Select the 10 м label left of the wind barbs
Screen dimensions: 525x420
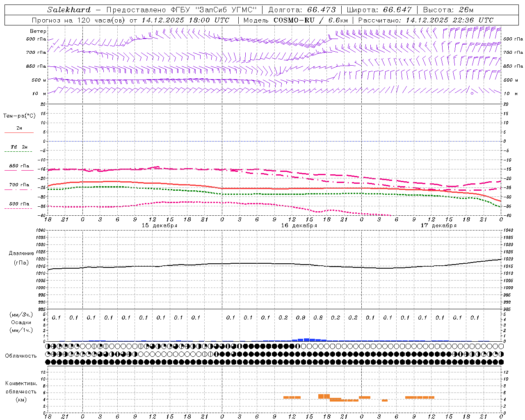39,94
